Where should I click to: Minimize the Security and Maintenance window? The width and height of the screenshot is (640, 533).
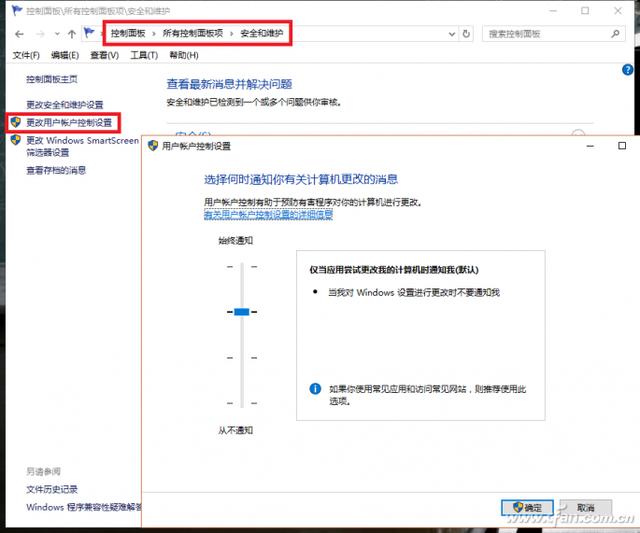tap(553, 11)
